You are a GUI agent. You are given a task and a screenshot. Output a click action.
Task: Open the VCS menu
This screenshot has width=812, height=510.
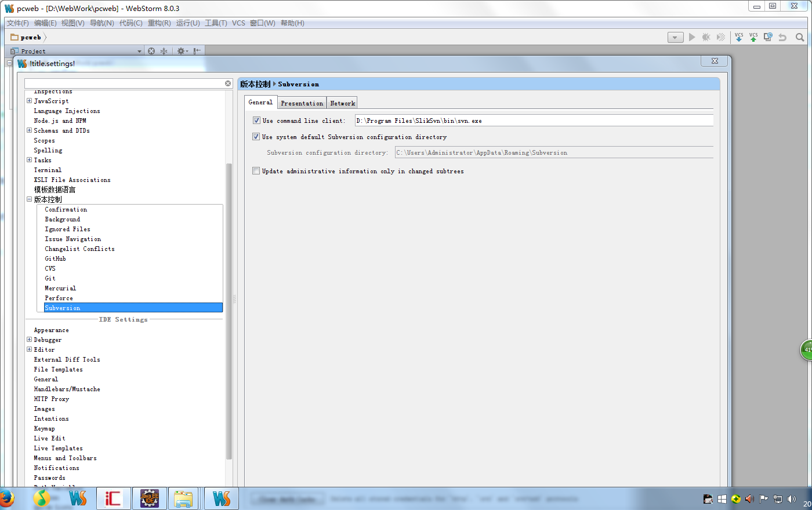coord(238,23)
